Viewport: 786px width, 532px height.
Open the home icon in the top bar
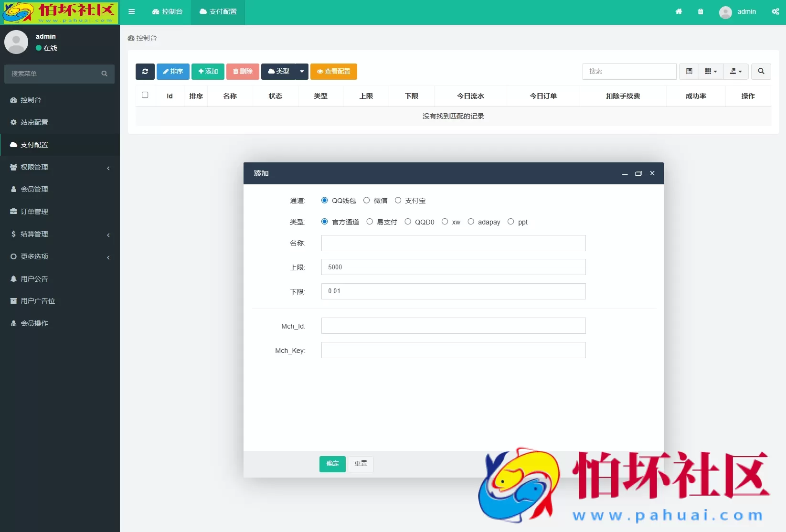coord(679,11)
